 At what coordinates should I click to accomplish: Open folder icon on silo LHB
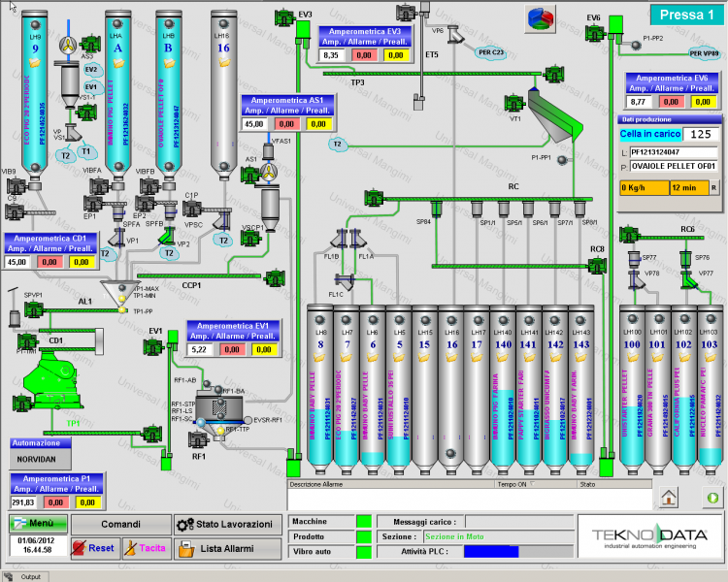(x=169, y=62)
